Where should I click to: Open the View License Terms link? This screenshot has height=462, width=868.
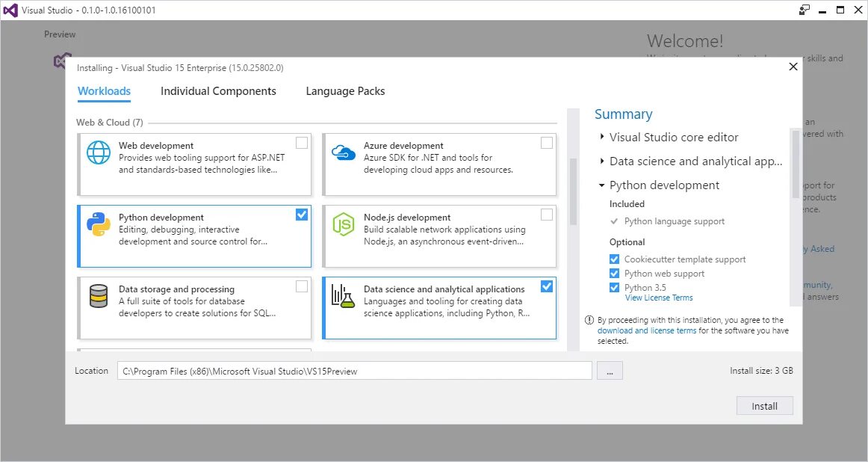pyautogui.click(x=659, y=298)
